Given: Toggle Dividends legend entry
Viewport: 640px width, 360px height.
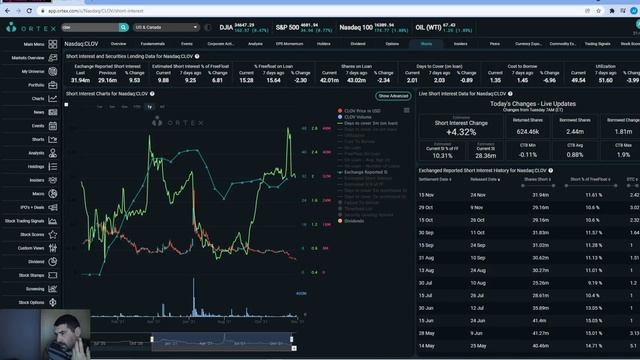Looking at the screenshot, I should pos(351,221).
